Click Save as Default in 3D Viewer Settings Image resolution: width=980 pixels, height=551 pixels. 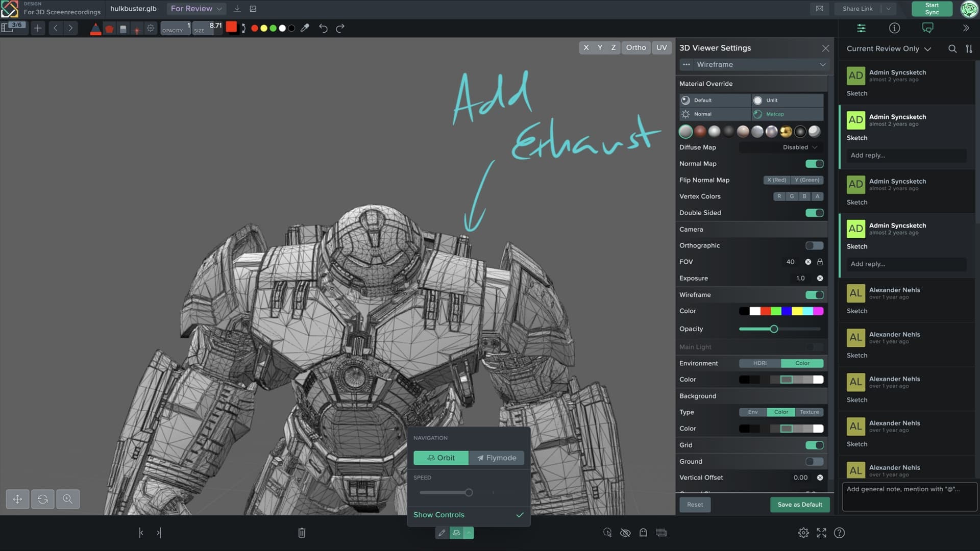799,505
